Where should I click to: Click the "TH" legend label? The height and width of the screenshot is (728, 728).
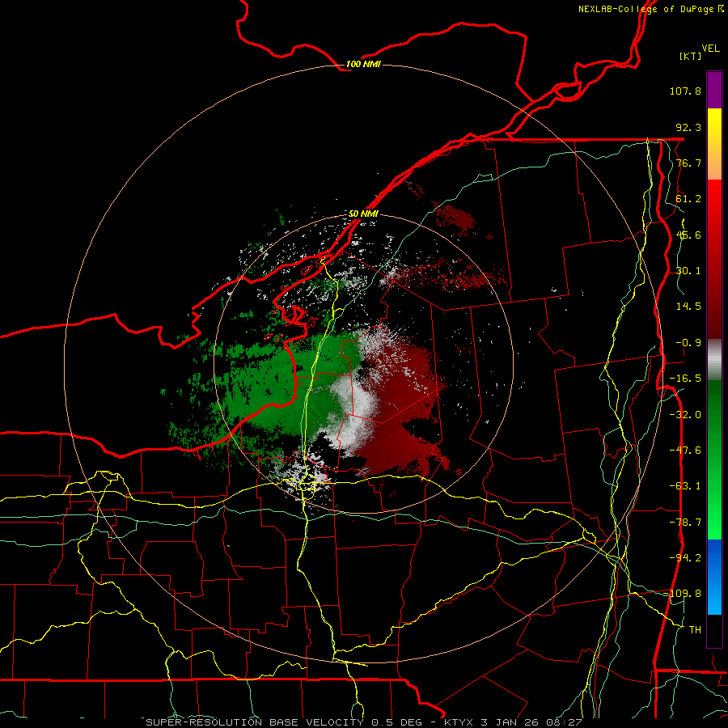pos(695,629)
